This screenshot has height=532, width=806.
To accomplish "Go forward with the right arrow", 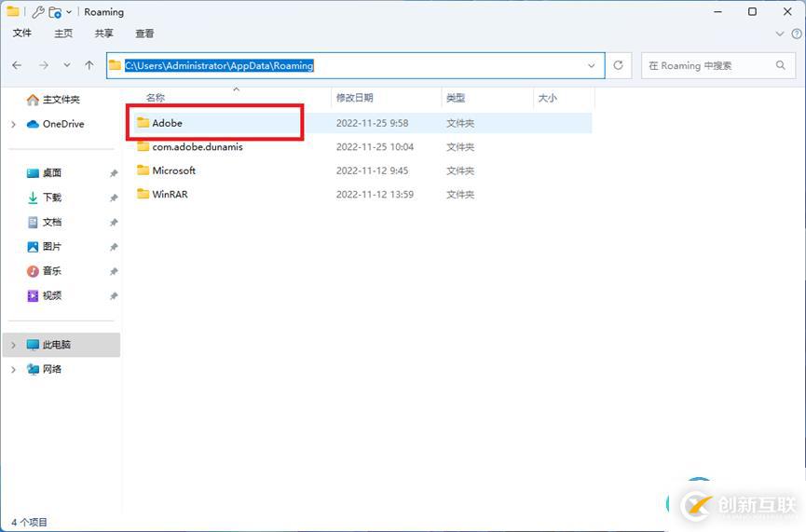I will [44, 65].
